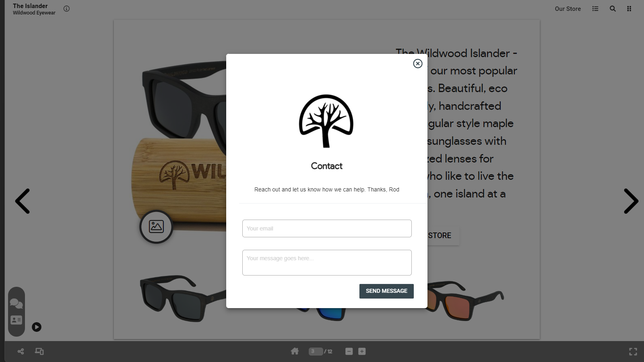This screenshot has height=362, width=644.
Task: Close the Contact popup dialog
Action: (418, 64)
